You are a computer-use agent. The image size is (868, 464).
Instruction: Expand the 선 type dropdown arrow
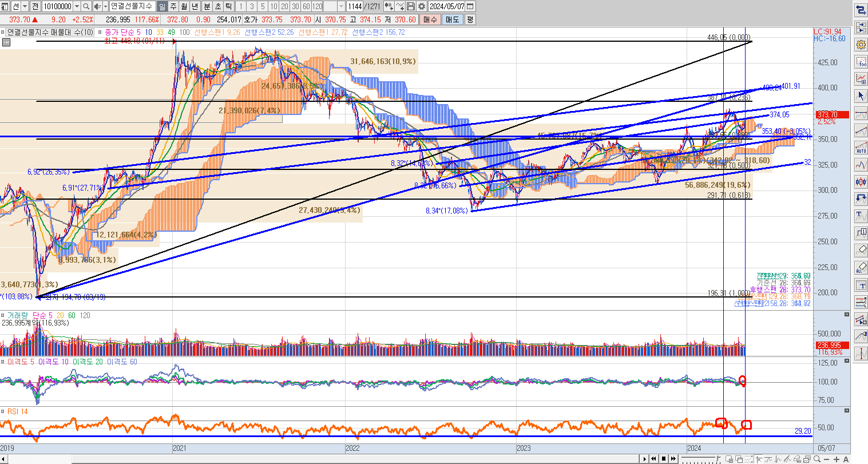pyautogui.click(x=25, y=6)
